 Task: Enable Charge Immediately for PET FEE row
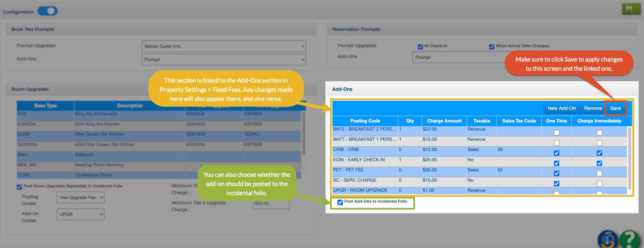click(x=599, y=173)
